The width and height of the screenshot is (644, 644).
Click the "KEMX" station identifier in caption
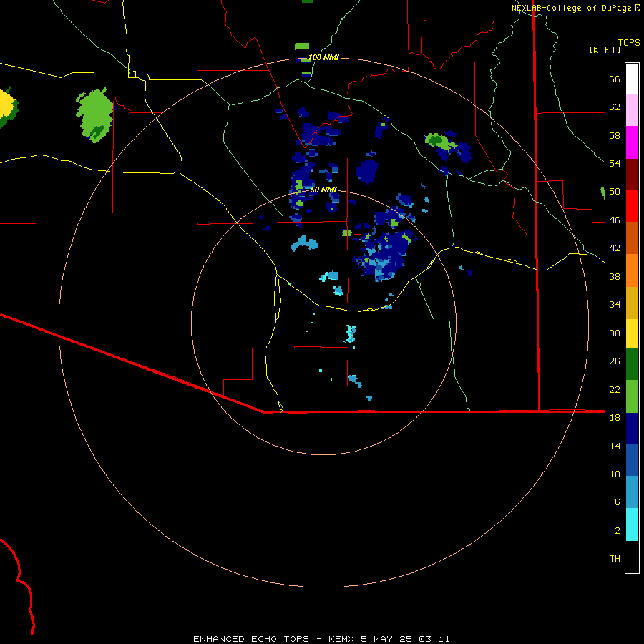pos(341,639)
